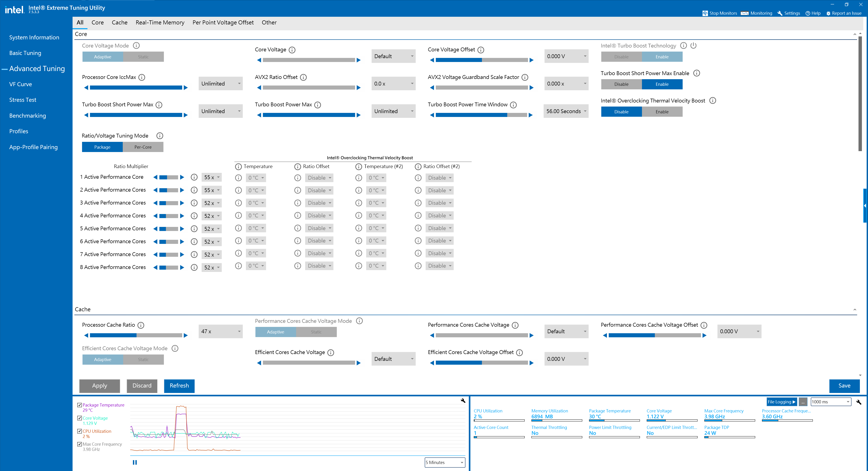Click the Processor Cache Ratio slider track
The image size is (868, 471).
click(136, 335)
